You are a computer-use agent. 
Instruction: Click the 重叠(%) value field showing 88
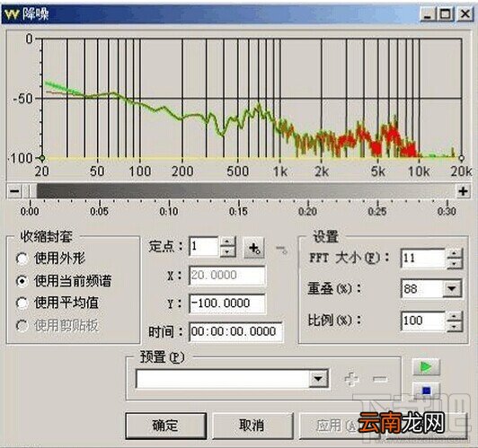point(422,288)
